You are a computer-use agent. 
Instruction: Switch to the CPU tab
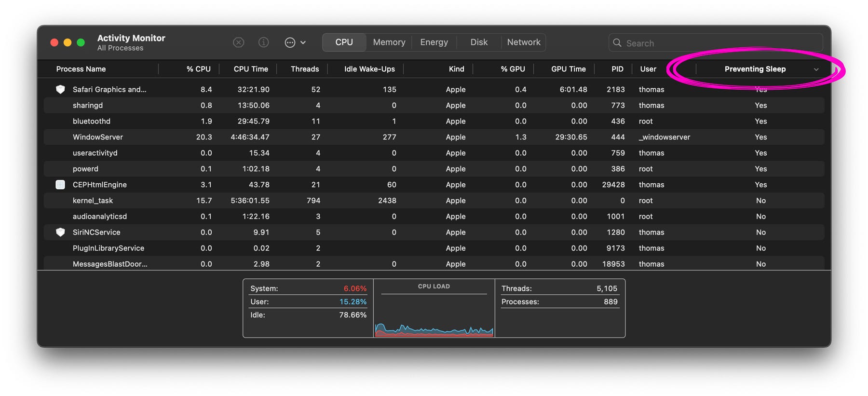pos(344,42)
